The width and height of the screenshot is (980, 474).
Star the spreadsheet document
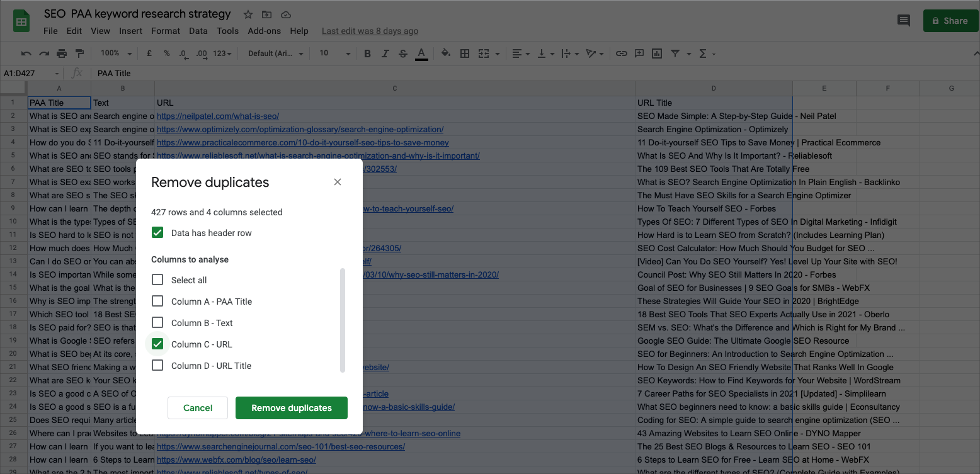248,14
